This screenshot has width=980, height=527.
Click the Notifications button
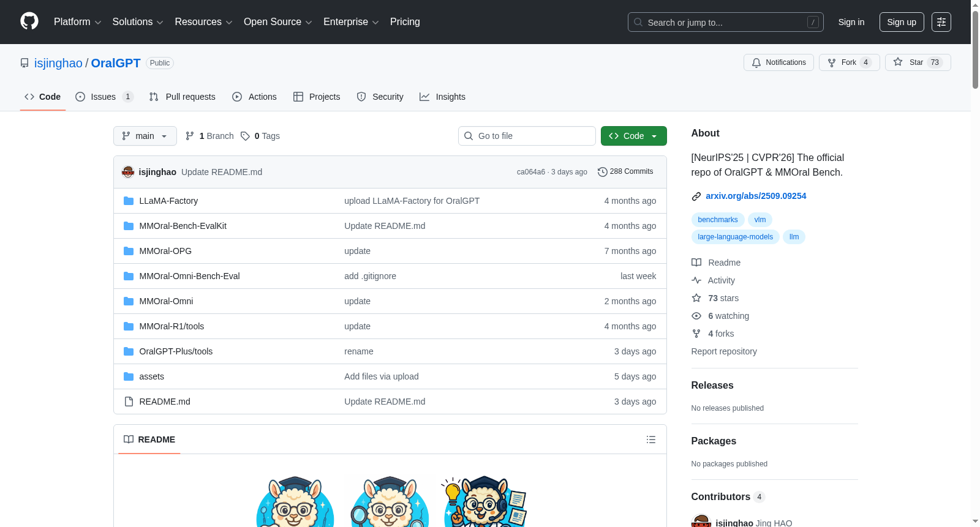[x=779, y=62]
